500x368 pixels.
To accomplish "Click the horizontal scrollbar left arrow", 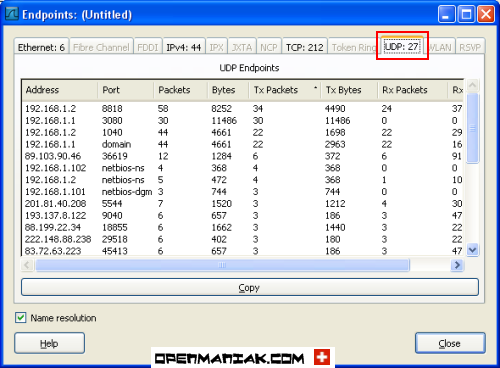I will (x=27, y=265).
